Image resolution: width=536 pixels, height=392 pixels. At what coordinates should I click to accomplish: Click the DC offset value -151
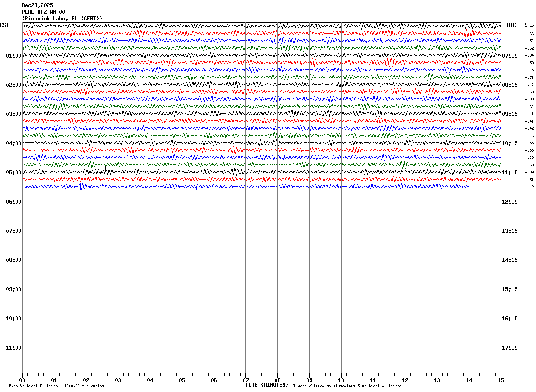click(x=529, y=180)
